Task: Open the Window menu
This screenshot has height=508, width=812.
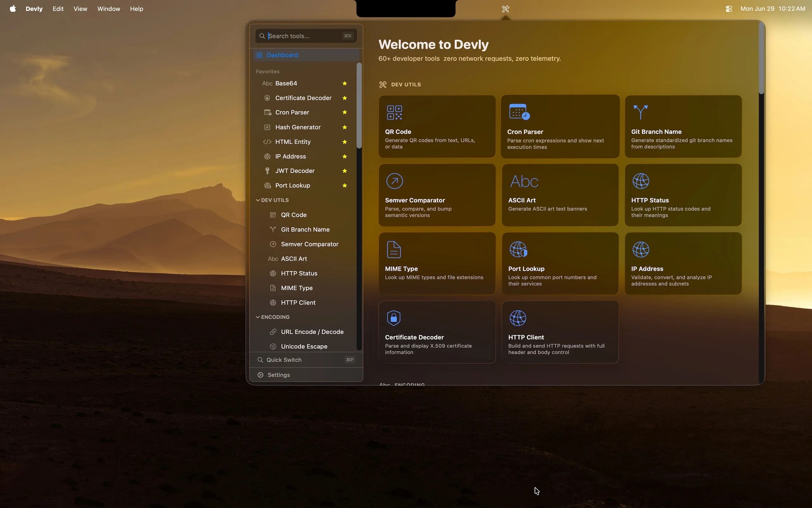Action: coord(108,9)
